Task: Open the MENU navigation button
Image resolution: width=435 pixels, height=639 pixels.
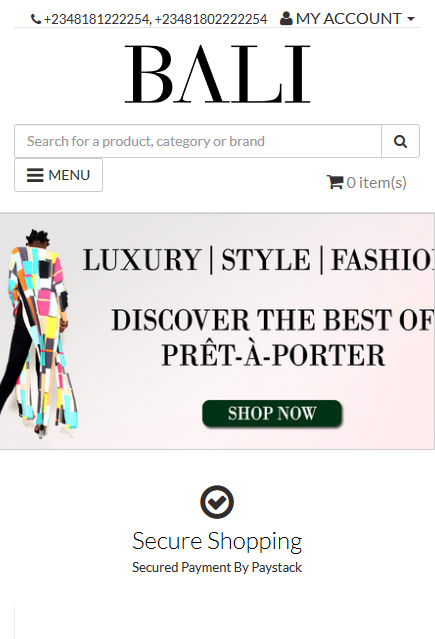Action: coord(58,175)
